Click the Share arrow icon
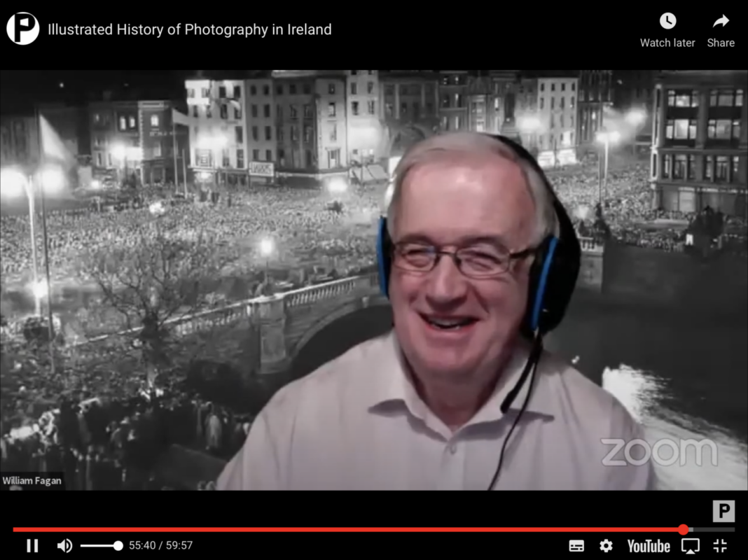748x560 pixels. [721, 21]
